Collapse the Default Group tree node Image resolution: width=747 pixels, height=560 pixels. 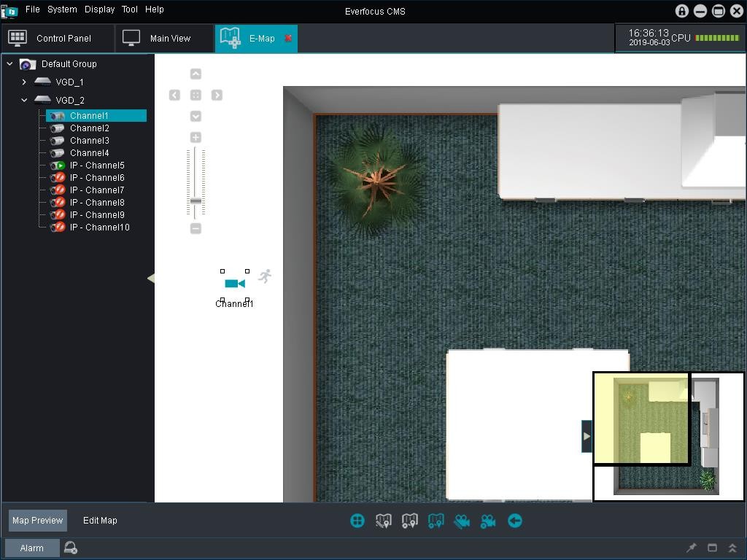(9, 64)
